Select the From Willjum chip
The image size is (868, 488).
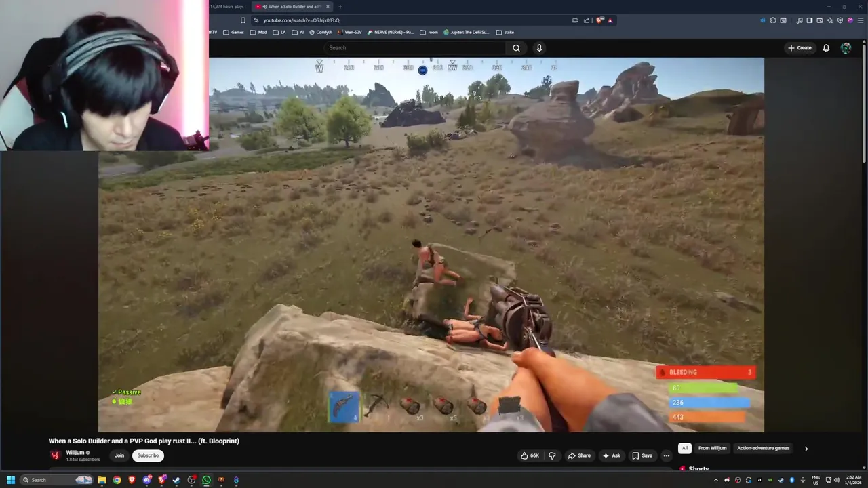click(712, 448)
